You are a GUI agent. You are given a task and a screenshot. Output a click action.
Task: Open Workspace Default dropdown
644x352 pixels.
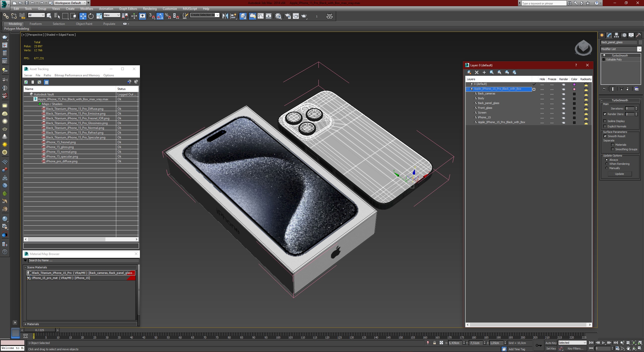click(70, 3)
